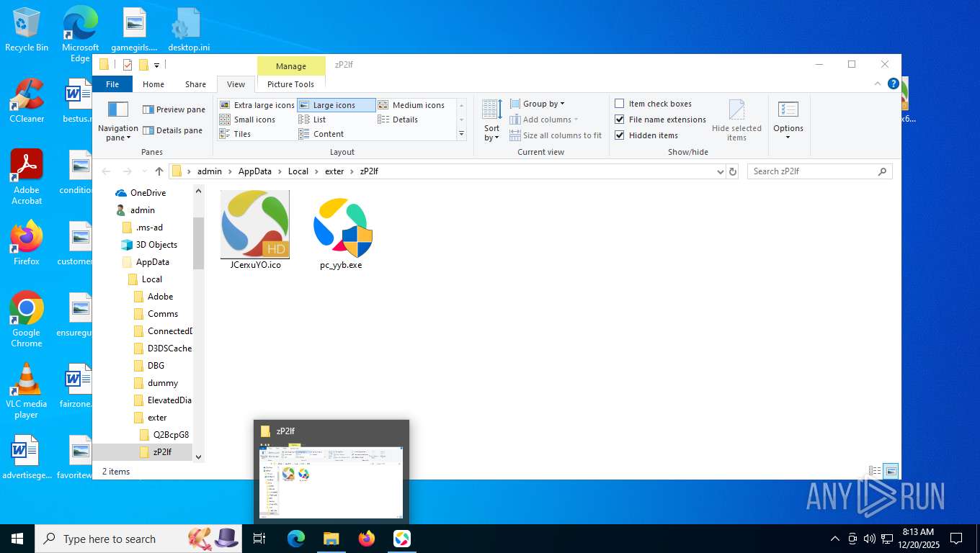980x553 pixels.
Task: Toggle the Details pane
Action: [x=173, y=130]
